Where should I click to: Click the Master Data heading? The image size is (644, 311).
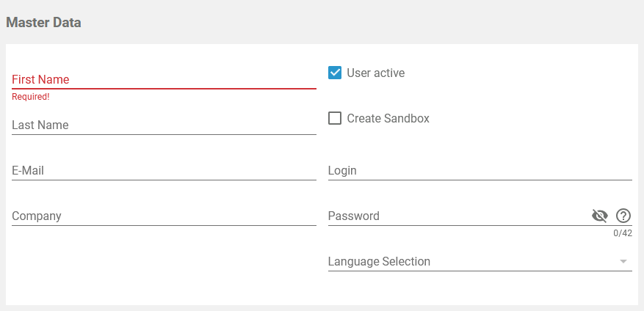click(x=43, y=23)
